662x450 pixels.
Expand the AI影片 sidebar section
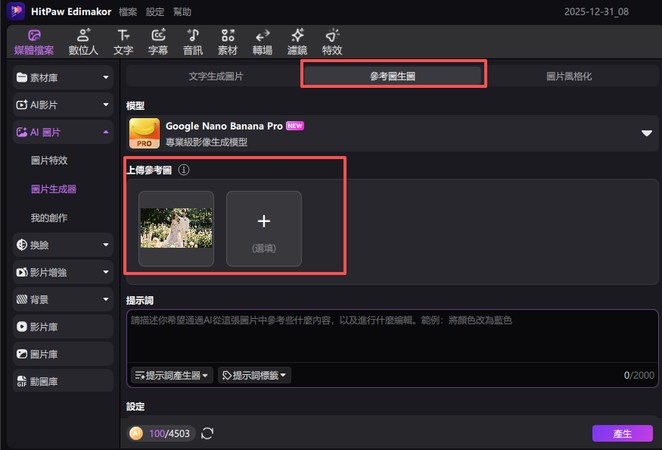[x=63, y=105]
